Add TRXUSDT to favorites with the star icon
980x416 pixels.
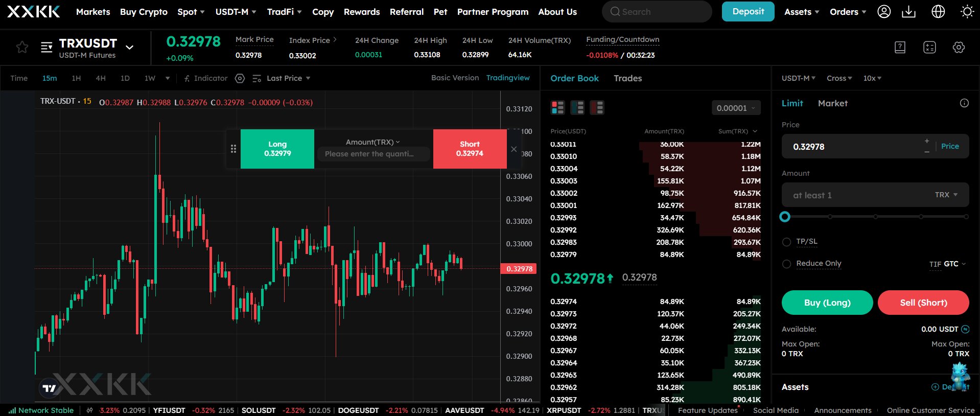click(22, 48)
